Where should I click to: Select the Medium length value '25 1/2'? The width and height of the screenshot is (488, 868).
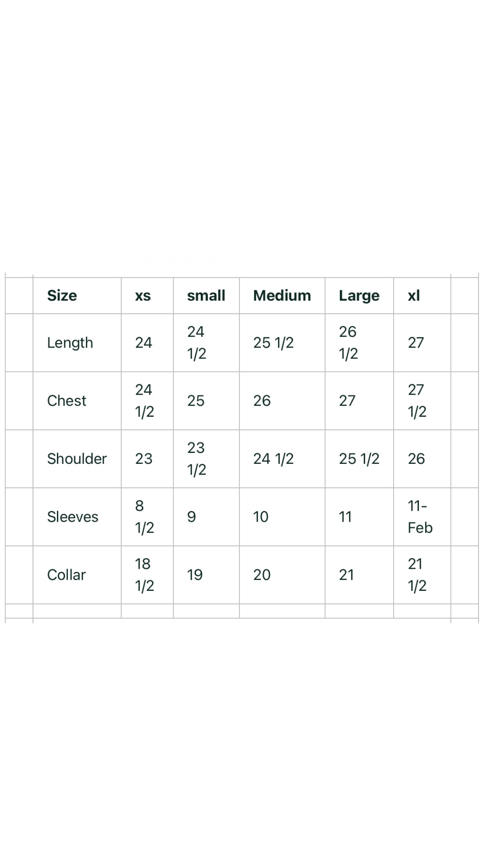273,343
